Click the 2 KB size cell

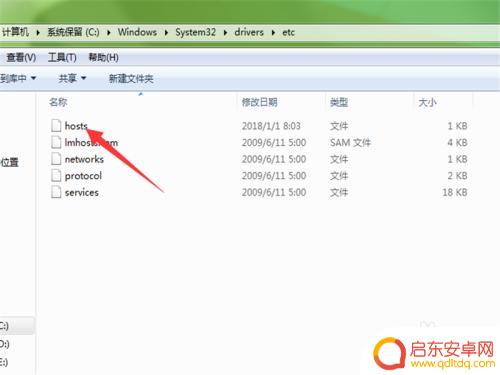(457, 176)
